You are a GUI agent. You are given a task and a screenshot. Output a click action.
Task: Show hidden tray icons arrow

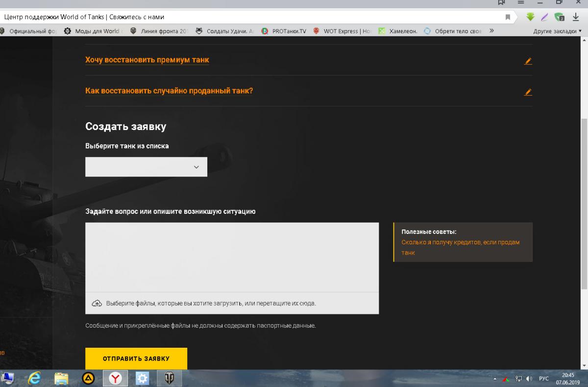point(495,379)
